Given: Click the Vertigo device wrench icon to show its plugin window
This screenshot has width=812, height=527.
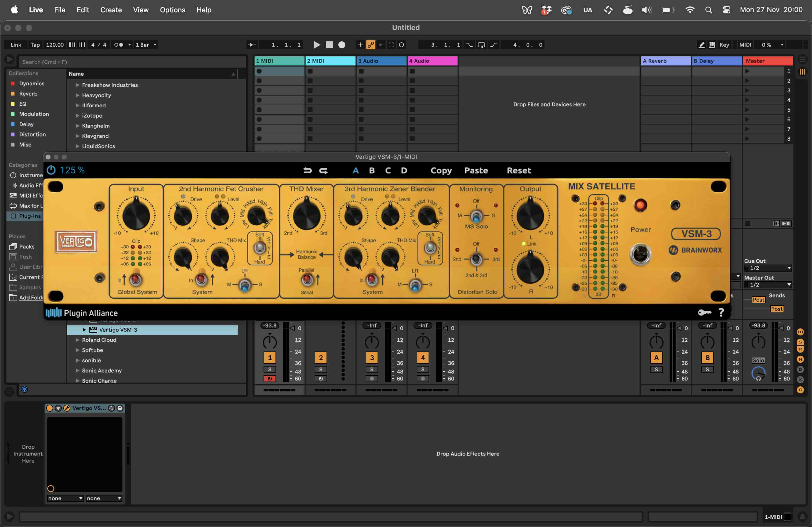Looking at the screenshot, I should coord(67,408).
